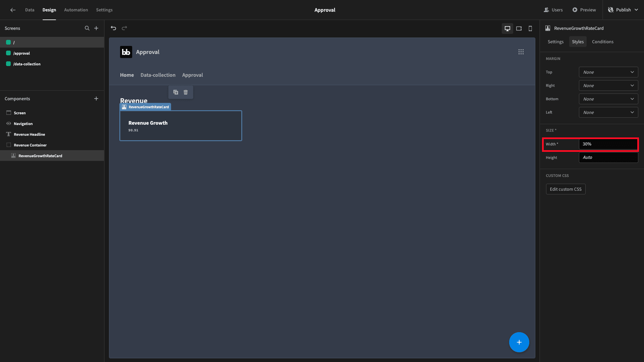Delete the selected card component

[x=186, y=92]
